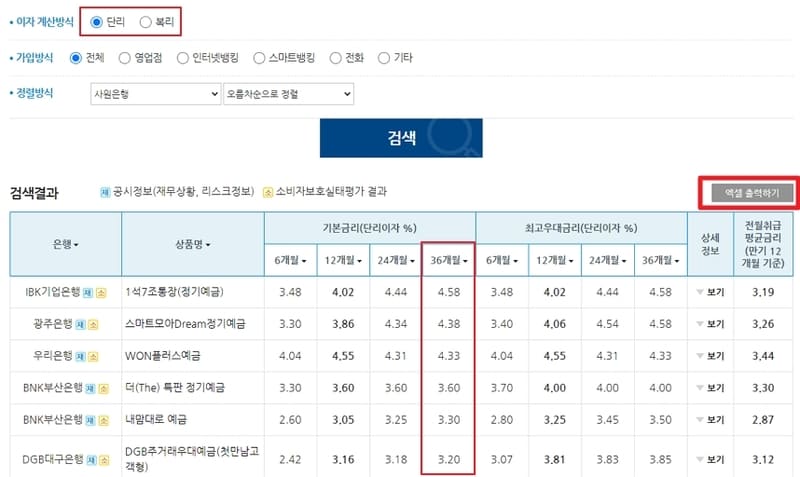Expand 보기 details for 우리은행 row
The width and height of the screenshot is (800, 477).
point(710,356)
